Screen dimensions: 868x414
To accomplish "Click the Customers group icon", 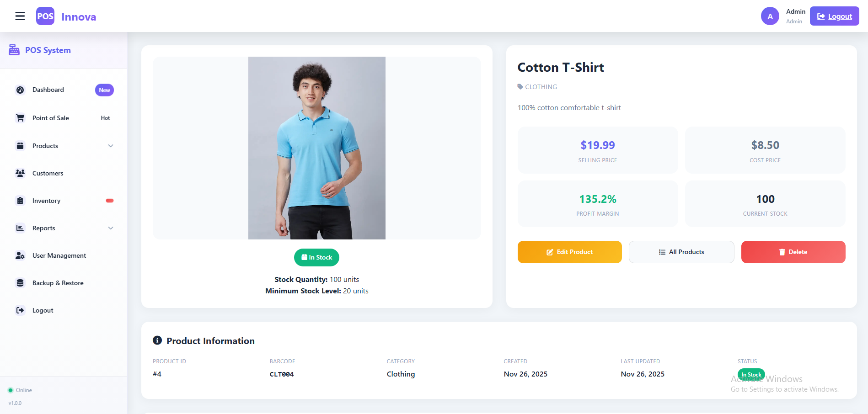I will click(20, 173).
